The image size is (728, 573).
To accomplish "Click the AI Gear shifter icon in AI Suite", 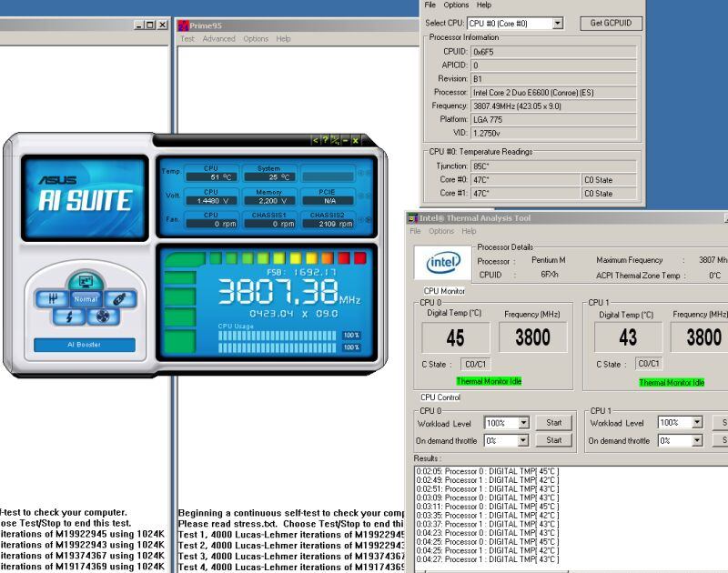I will click(x=52, y=299).
